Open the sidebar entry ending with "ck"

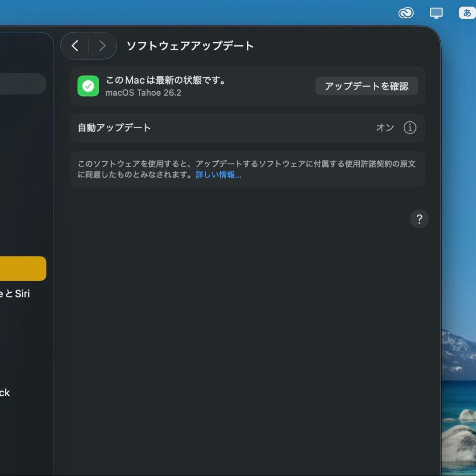tap(5, 393)
